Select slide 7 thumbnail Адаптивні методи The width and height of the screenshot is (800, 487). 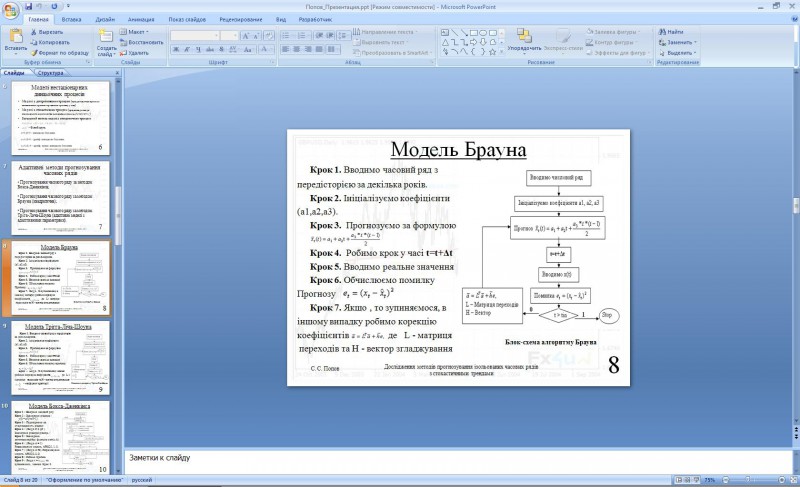(60, 198)
